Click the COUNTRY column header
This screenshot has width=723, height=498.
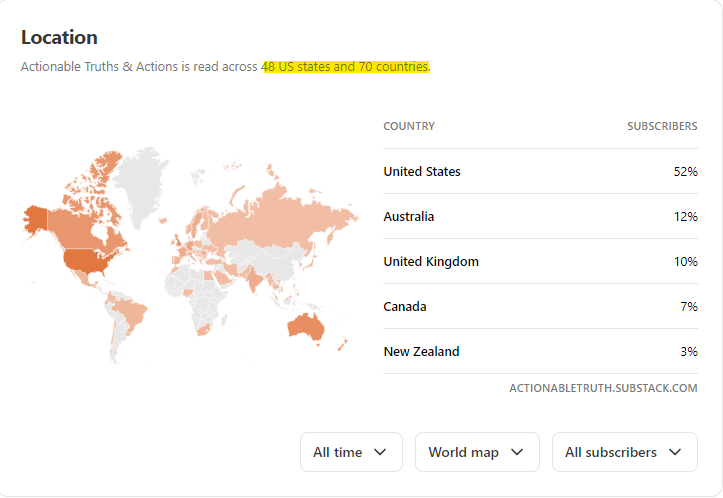tap(408, 126)
